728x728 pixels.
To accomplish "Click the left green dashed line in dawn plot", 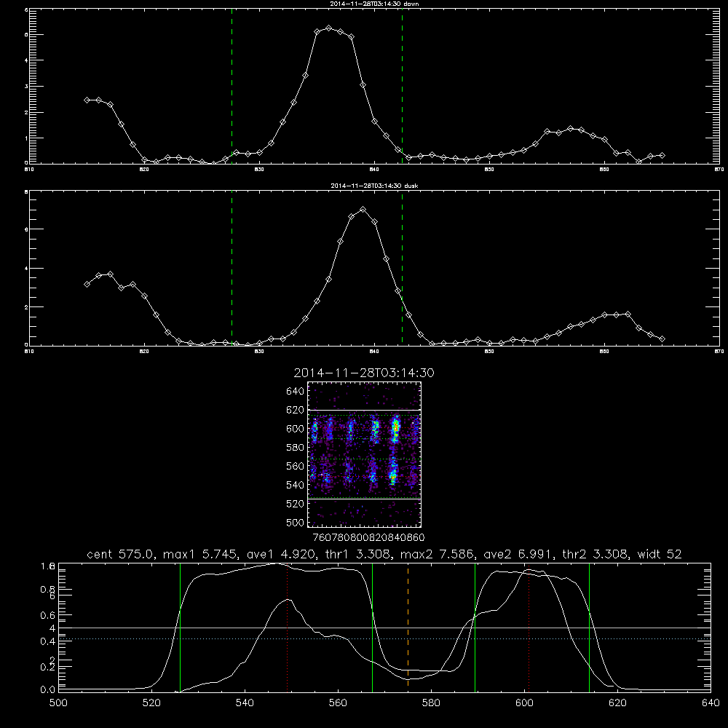I will [232, 88].
